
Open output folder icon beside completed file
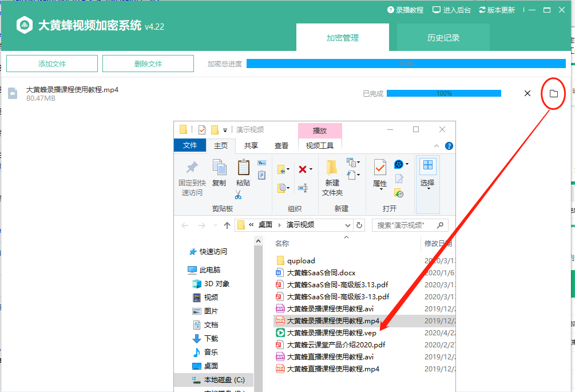click(552, 93)
